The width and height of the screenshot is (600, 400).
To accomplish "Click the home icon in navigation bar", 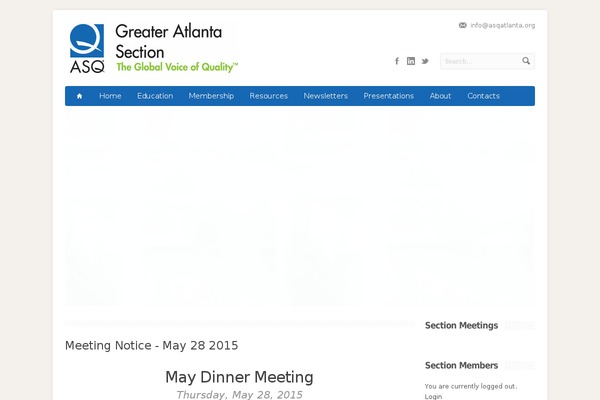I will (79, 96).
